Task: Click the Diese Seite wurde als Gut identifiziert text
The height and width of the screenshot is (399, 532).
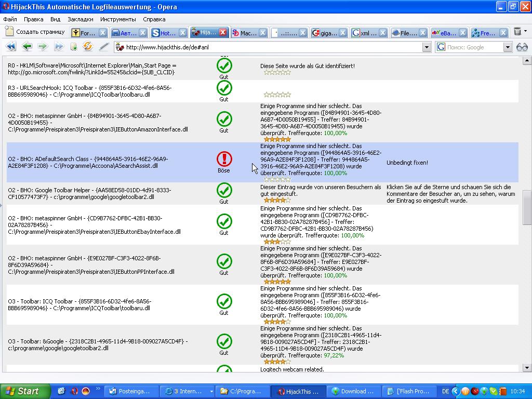Action: [308, 66]
